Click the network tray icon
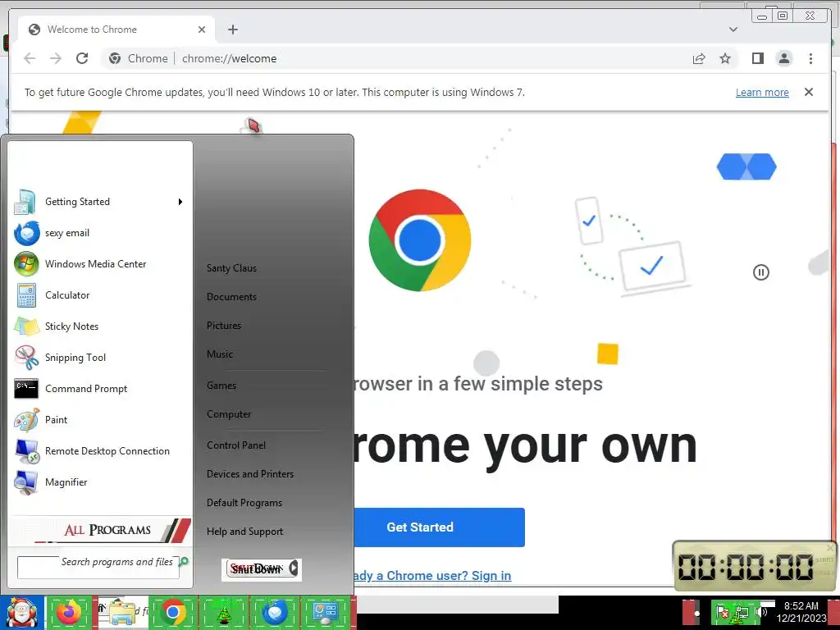The height and width of the screenshot is (630, 840). [742, 612]
